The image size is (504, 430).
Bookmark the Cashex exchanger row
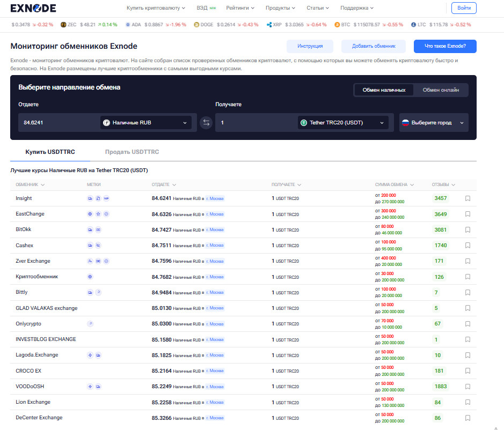coord(468,246)
